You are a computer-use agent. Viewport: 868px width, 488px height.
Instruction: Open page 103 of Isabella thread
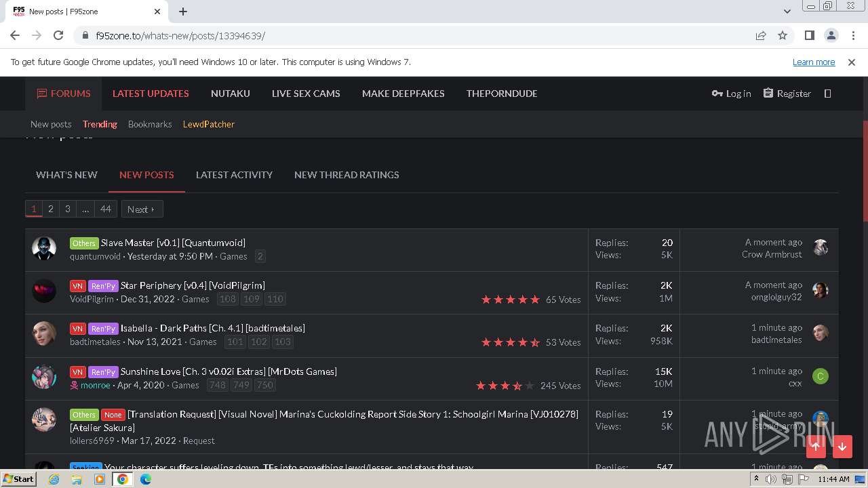282,342
